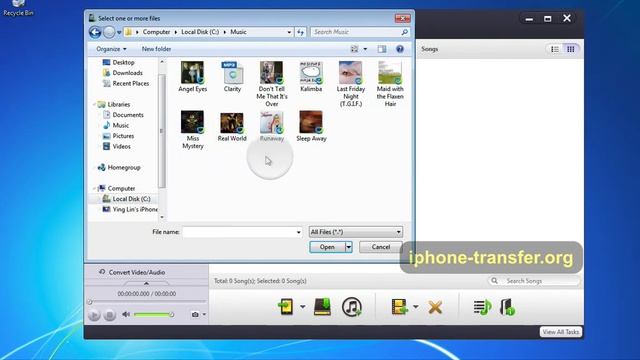Screen dimensions: 640x360
Task: Click Local Disk (C:) in address path
Action: coord(200,32)
